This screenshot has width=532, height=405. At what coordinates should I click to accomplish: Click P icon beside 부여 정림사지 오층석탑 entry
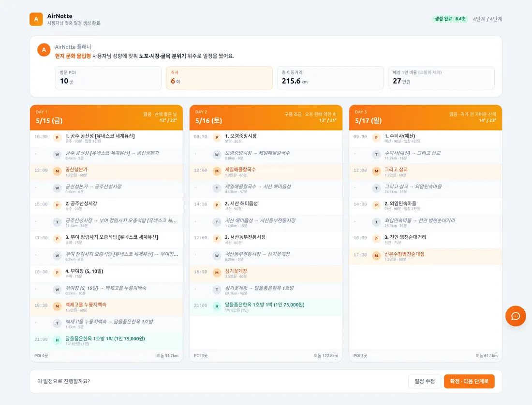[x=57, y=239]
